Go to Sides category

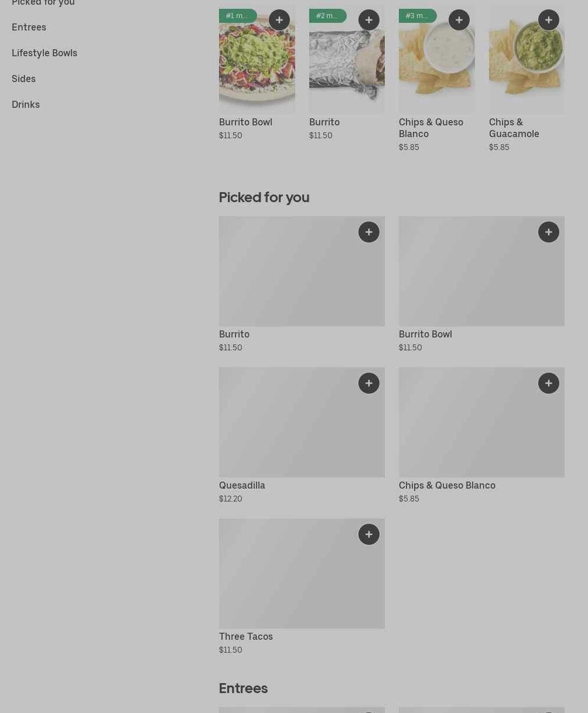[23, 79]
